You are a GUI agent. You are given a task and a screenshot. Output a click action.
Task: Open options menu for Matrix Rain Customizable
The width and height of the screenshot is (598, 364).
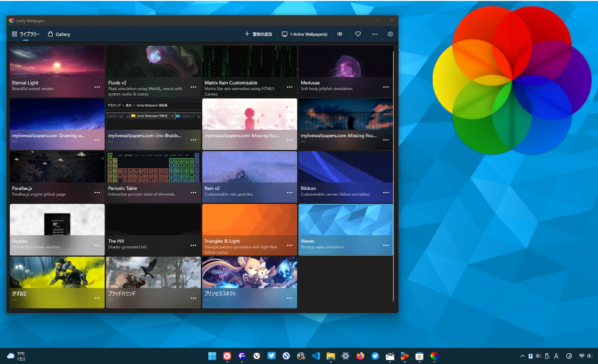pos(290,87)
